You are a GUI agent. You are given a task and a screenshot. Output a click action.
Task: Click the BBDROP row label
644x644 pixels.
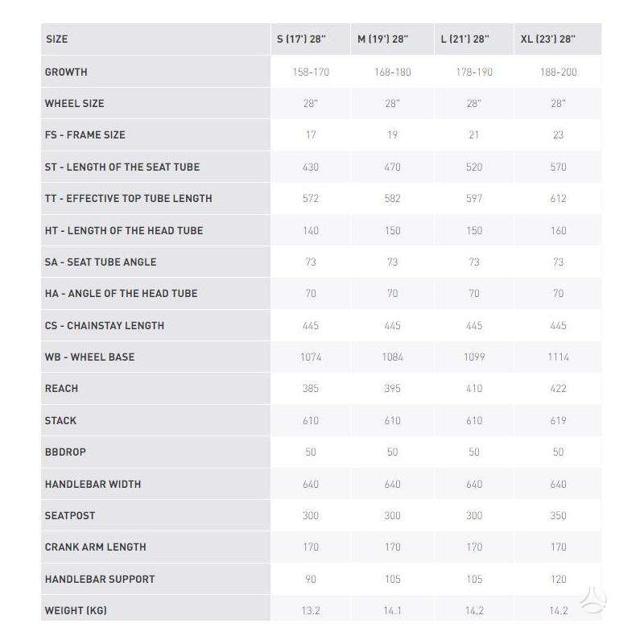click(x=65, y=452)
